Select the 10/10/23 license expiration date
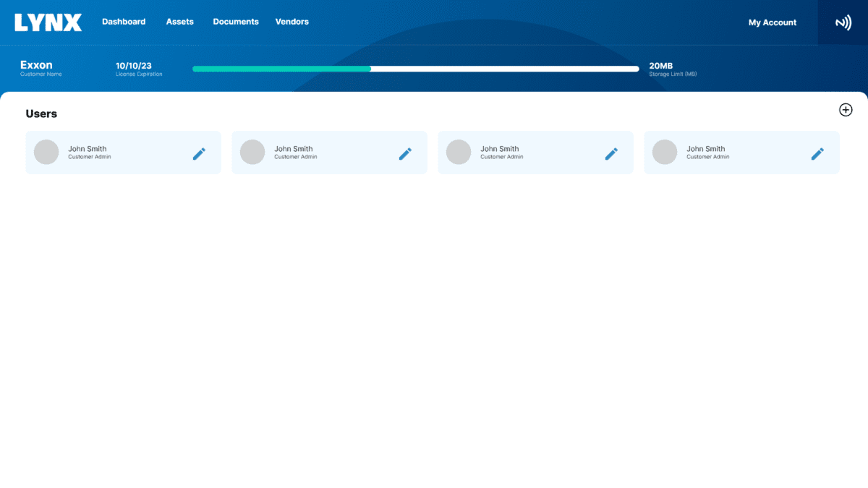This screenshot has width=868, height=488. click(134, 66)
